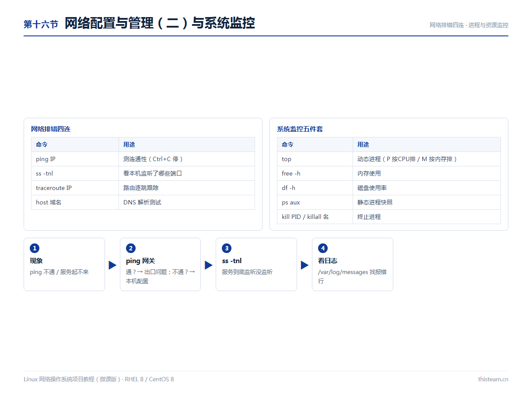Screen dimensions: 532x394
Task: Select the free -h cell
Action: tap(315, 173)
